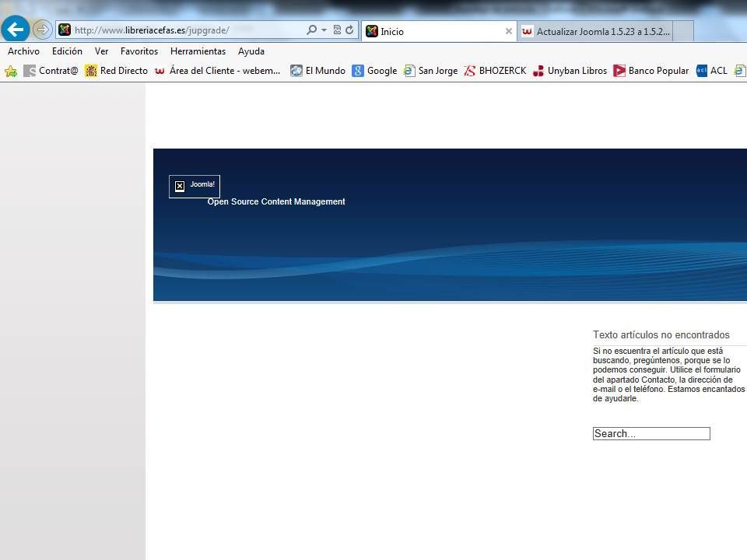The image size is (747, 560).
Task: Refresh the page with the reload icon
Action: click(349, 30)
